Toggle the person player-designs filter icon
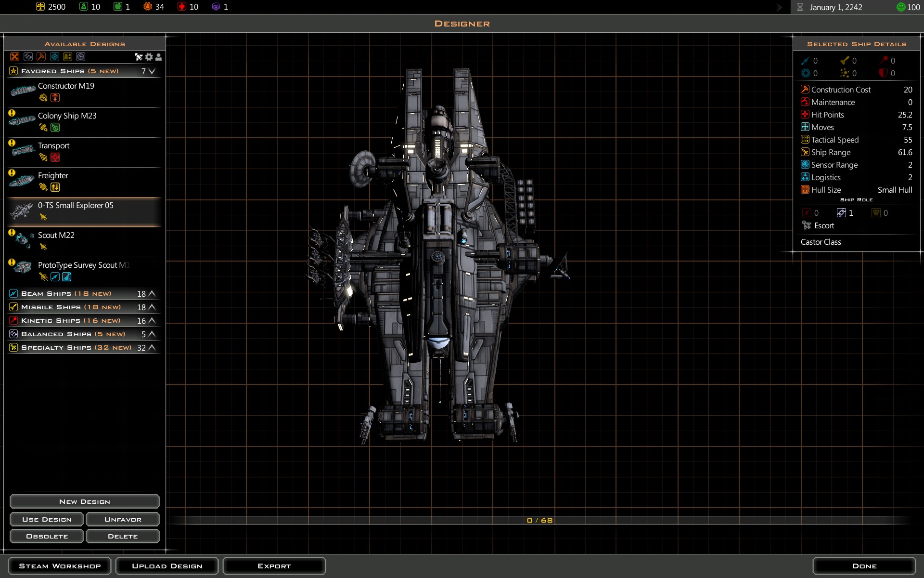924x578 pixels. pyautogui.click(x=158, y=57)
